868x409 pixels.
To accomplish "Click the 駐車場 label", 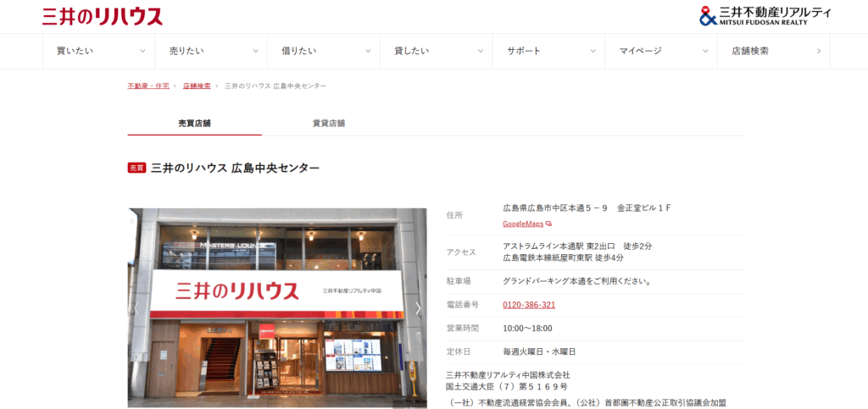I will click(x=459, y=281).
